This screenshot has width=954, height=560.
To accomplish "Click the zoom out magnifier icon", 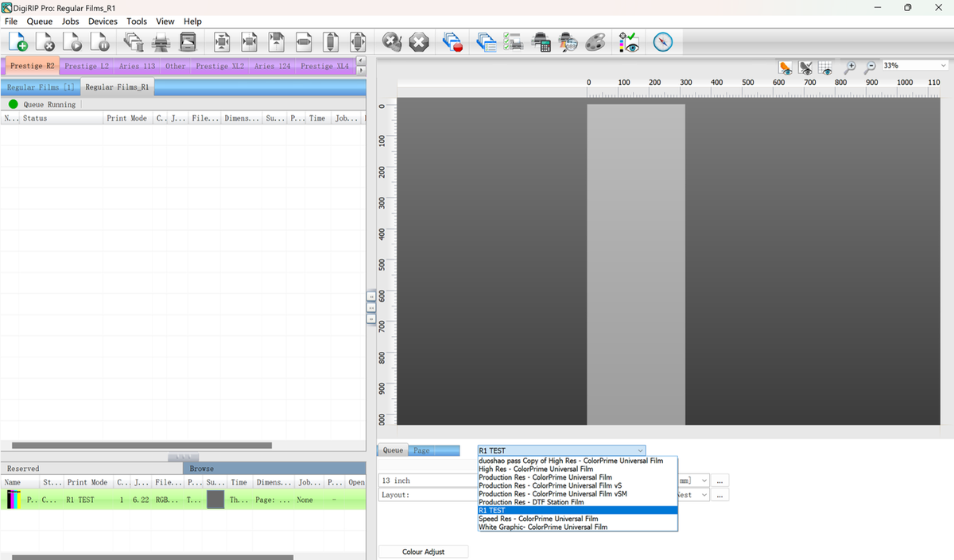I will coord(870,68).
